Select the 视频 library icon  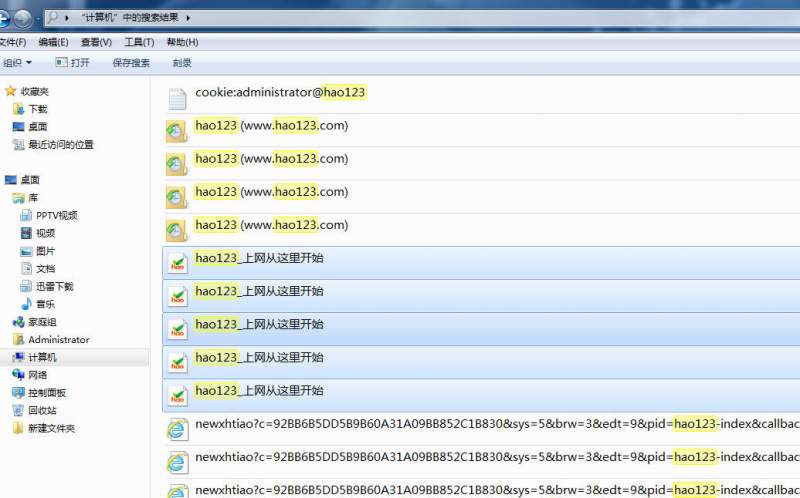tap(26, 233)
